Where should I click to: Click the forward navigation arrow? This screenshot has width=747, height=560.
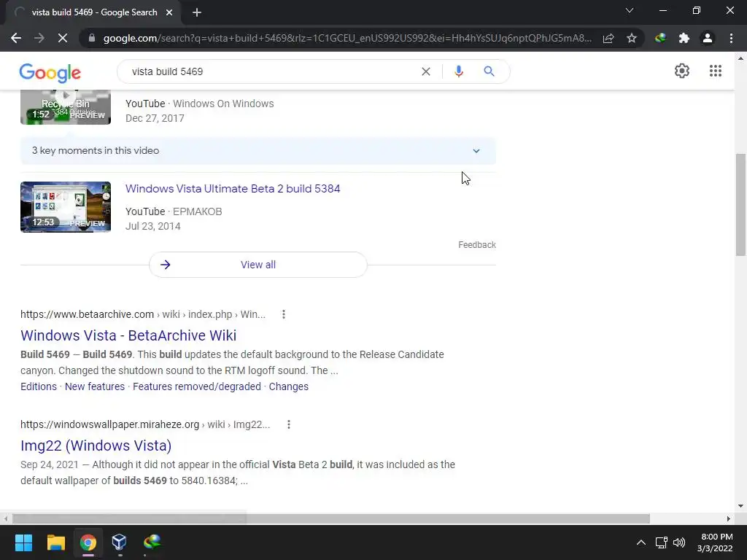(39, 38)
